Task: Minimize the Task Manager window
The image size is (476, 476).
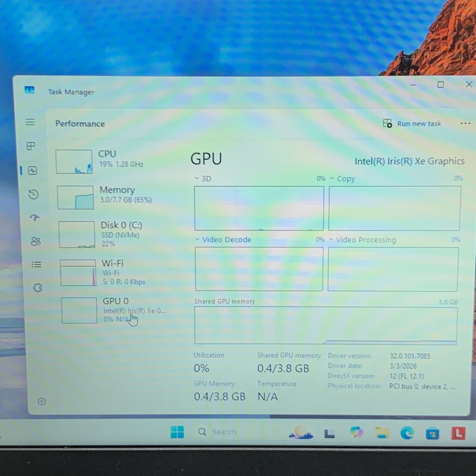Action: (x=412, y=85)
